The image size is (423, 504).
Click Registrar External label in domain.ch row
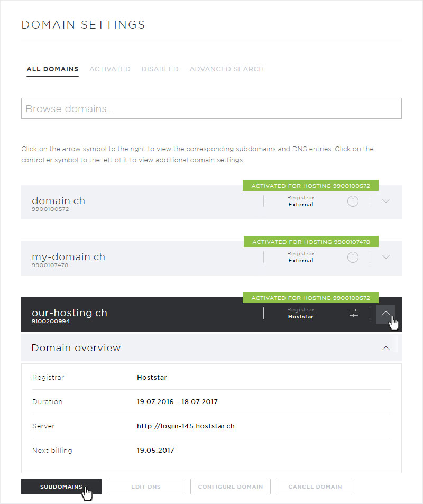301,201
